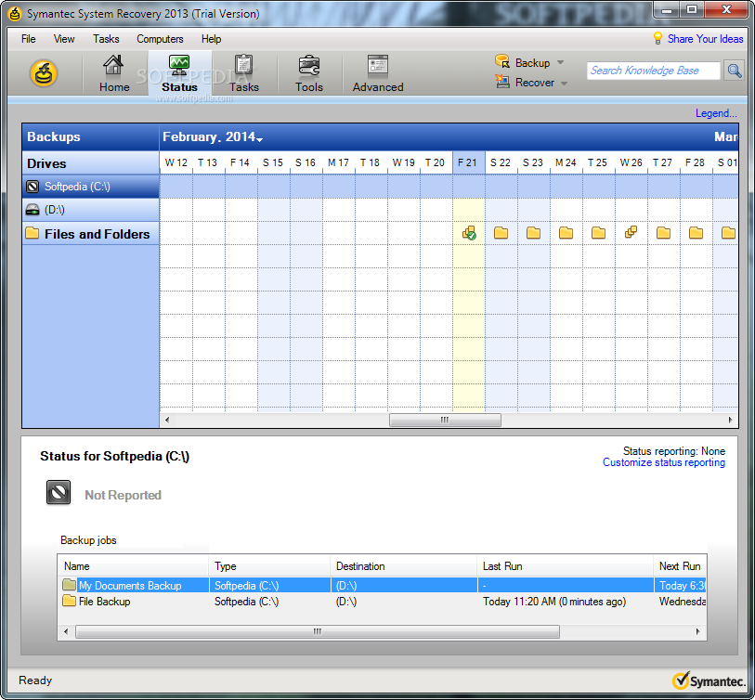This screenshot has width=755, height=700.
Task: Click the completed backup icon on F 21
Action: click(469, 233)
